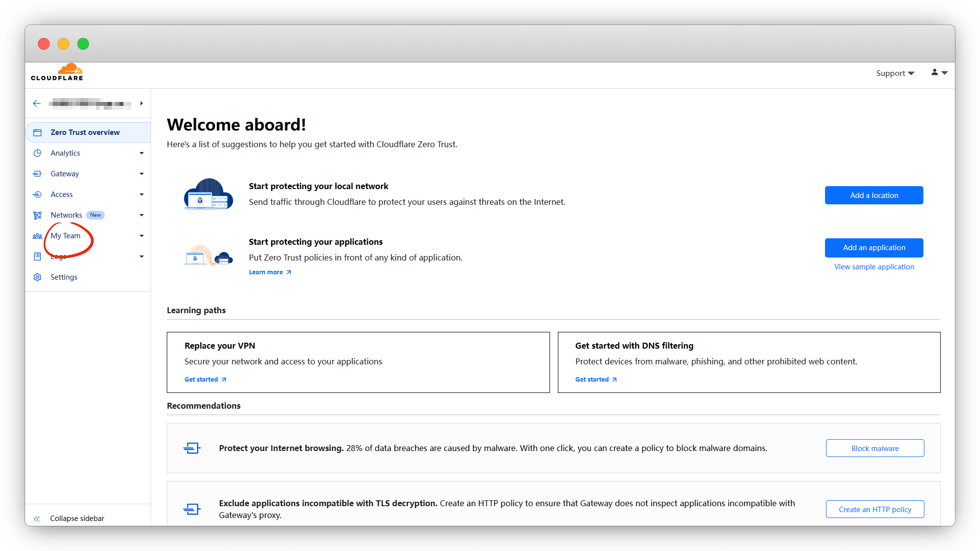Viewport: 980px width, 551px height.
Task: Open the Support dropdown
Action: click(x=894, y=73)
